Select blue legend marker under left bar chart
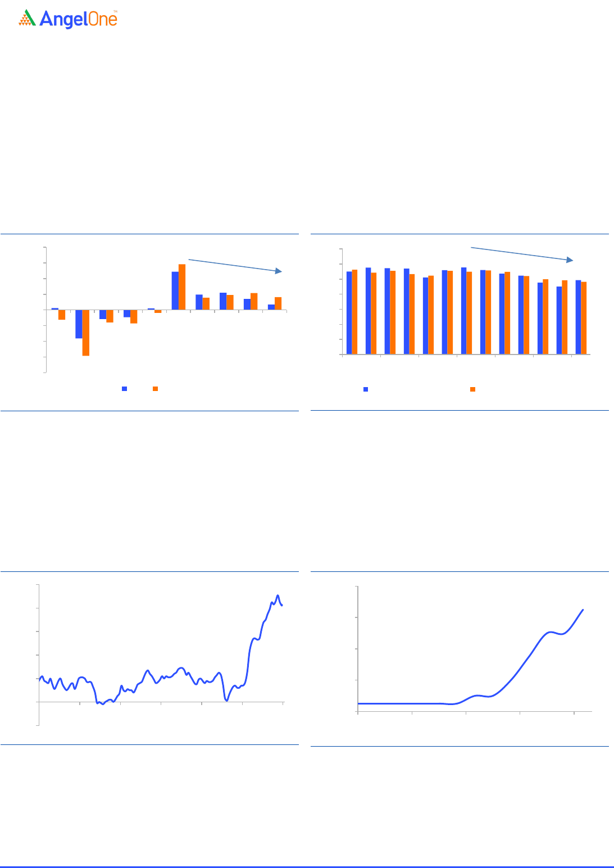 [124, 389]
